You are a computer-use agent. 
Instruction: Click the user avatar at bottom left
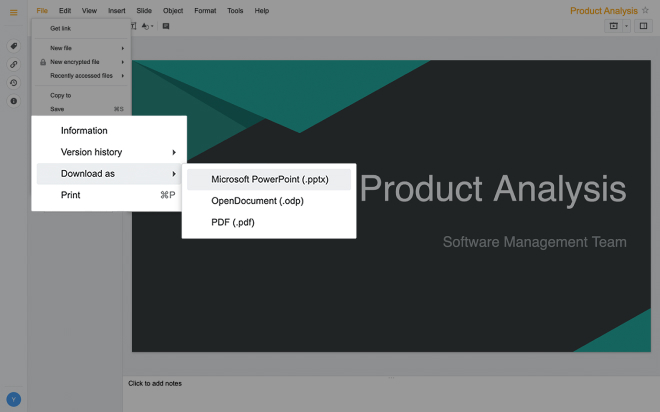[14, 399]
